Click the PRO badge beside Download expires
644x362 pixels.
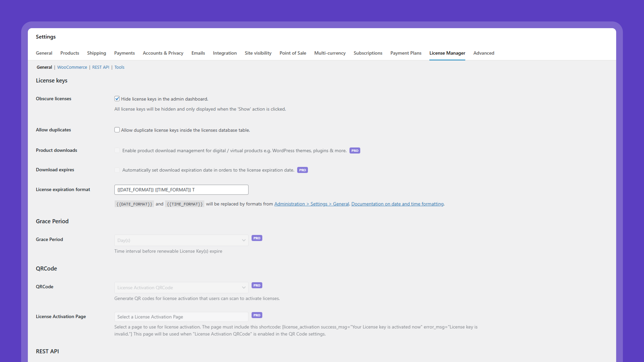[302, 170]
